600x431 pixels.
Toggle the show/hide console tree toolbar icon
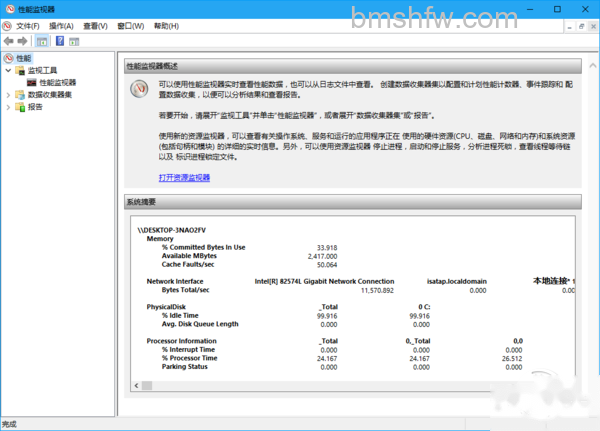tap(42, 41)
